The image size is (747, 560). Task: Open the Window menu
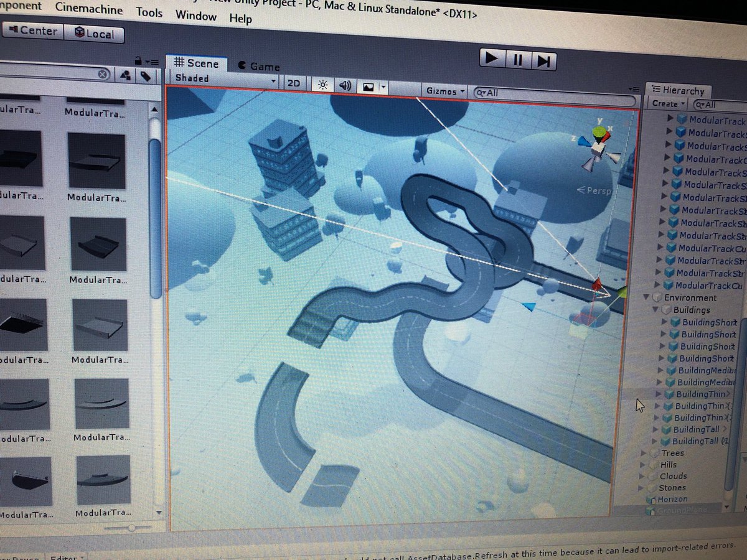[x=196, y=16]
